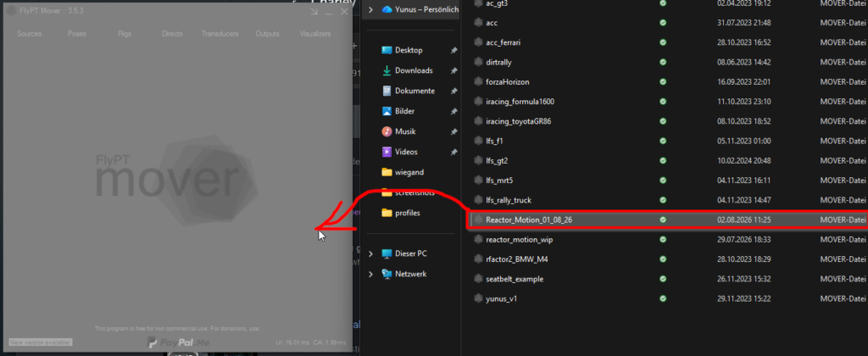Click the file icon of acc

click(478, 23)
